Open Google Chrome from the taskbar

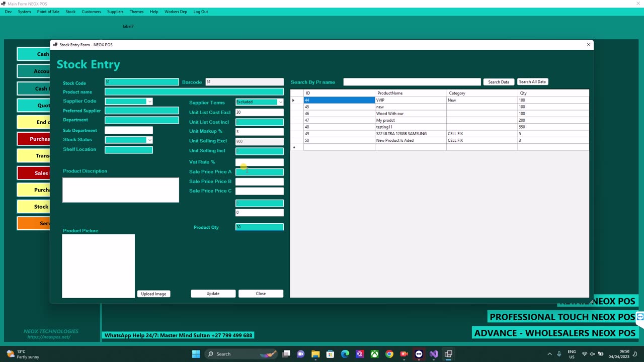click(389, 354)
